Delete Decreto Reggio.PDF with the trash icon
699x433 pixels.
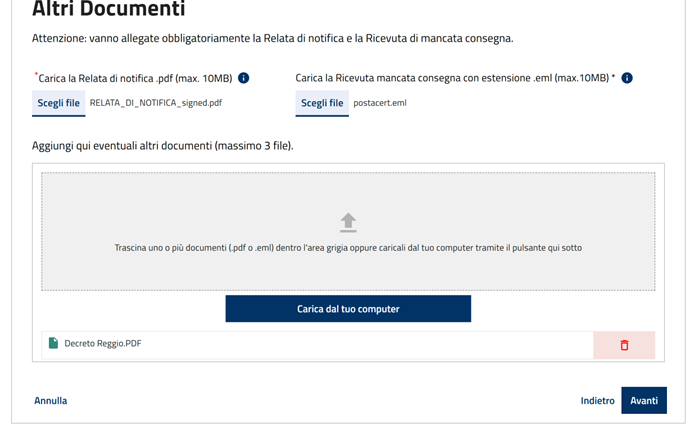624,345
